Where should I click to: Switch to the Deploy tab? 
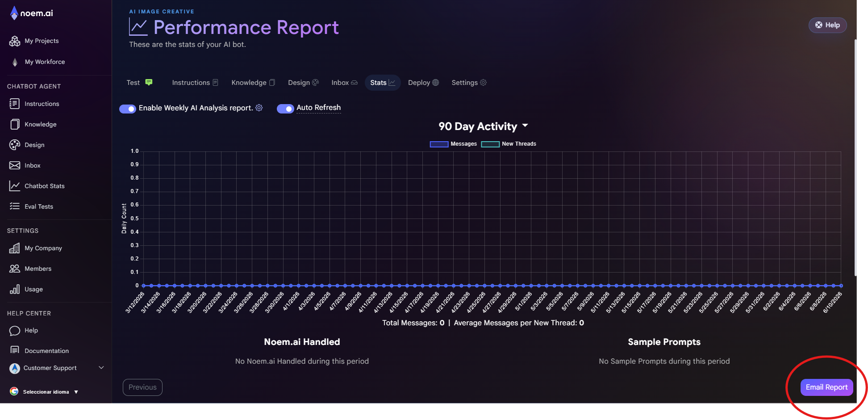coord(423,83)
